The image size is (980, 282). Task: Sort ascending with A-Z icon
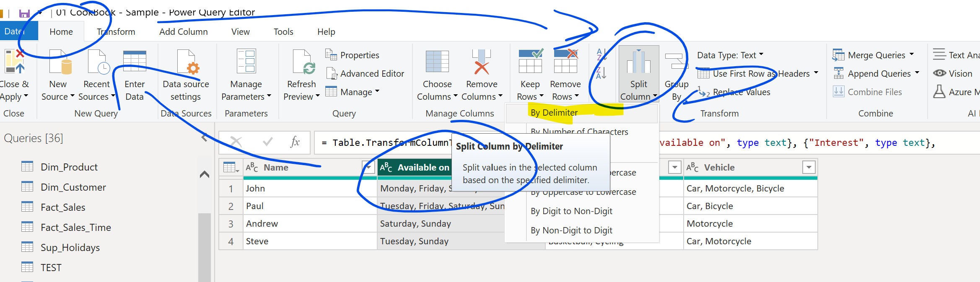601,55
